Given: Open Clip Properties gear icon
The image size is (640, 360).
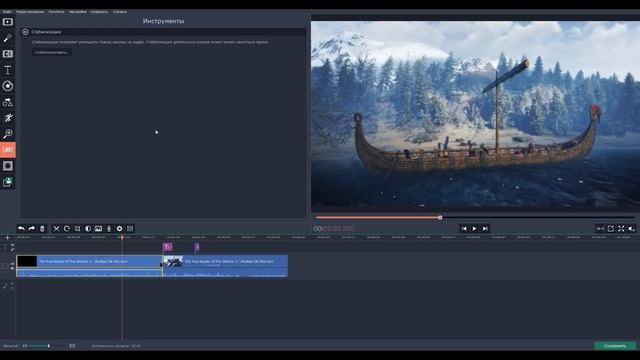Looking at the screenshot, I should pyautogui.click(x=120, y=229).
